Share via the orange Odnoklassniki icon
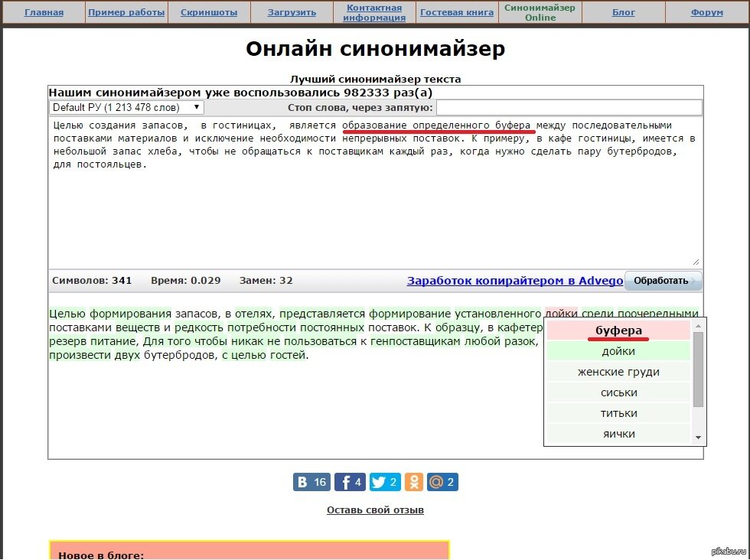Screen dimensions: 750x560 414,481
